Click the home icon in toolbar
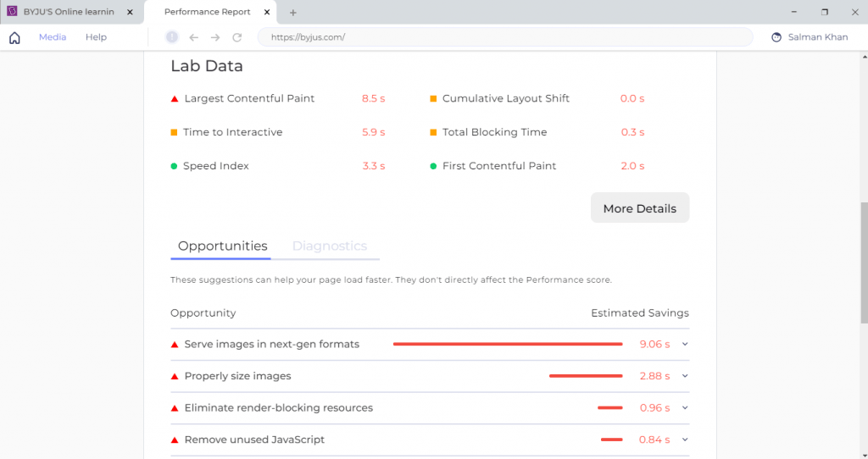This screenshot has height=459, width=868. coord(14,37)
